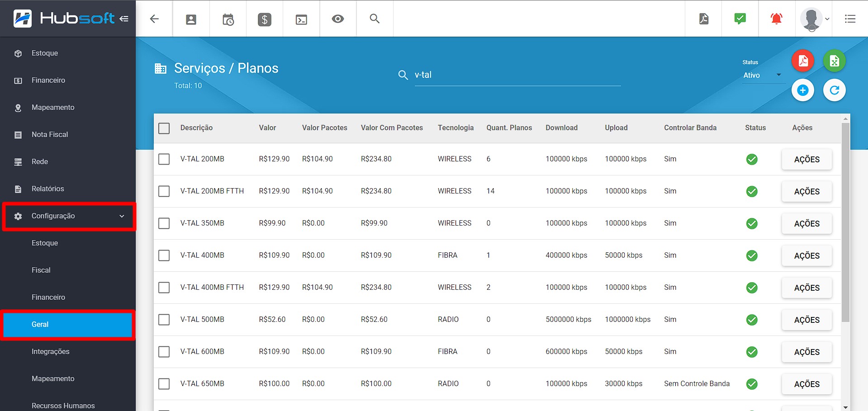Click the red PDF export button

coord(803,61)
